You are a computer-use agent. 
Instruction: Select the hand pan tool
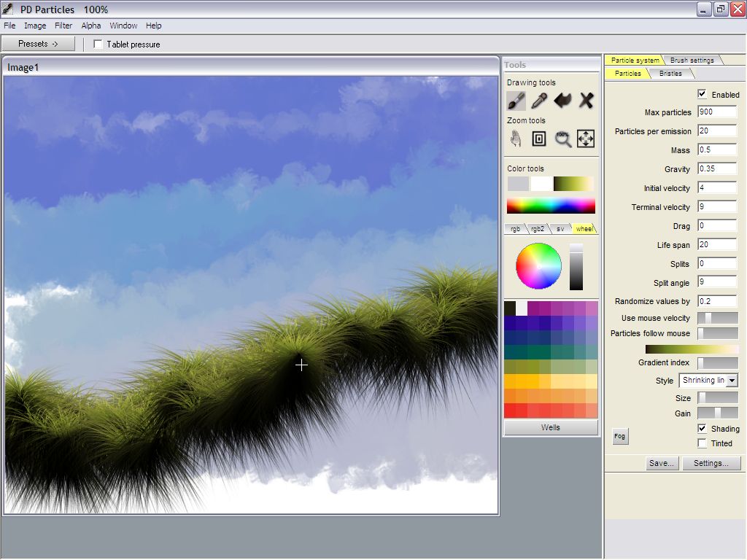coord(516,139)
